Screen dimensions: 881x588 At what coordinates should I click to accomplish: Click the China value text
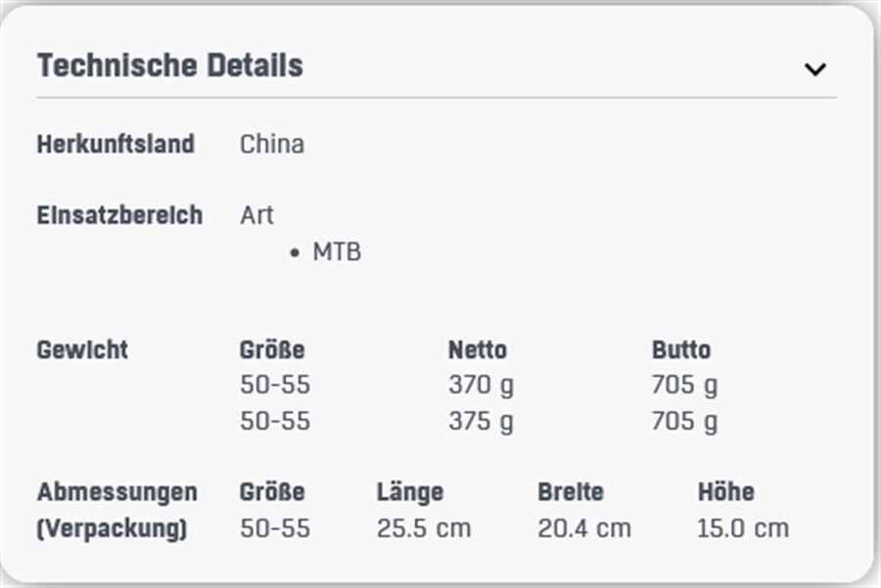coord(272,144)
